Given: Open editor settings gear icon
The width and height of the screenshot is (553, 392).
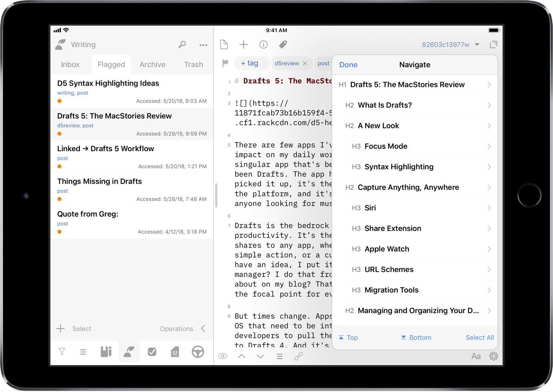Looking at the screenshot, I should tap(493, 356).
